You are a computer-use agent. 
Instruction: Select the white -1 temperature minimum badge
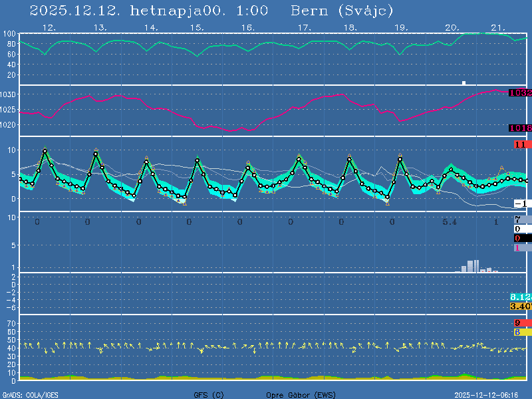(x=520, y=203)
